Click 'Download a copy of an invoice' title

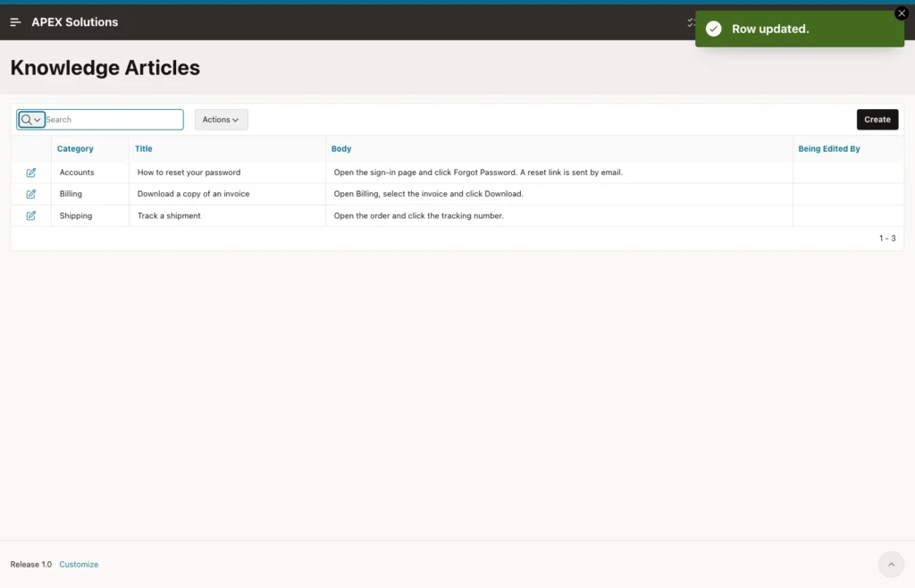[193, 194]
